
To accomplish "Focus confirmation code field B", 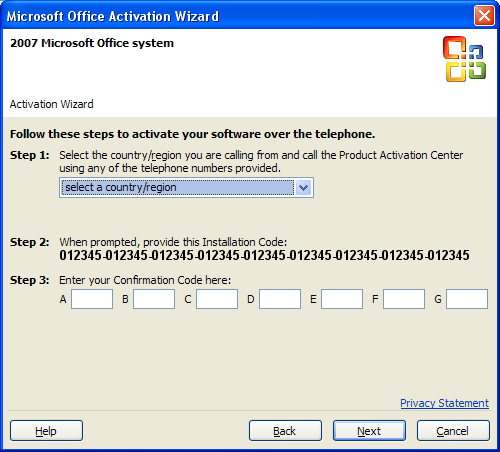I will pos(154,299).
